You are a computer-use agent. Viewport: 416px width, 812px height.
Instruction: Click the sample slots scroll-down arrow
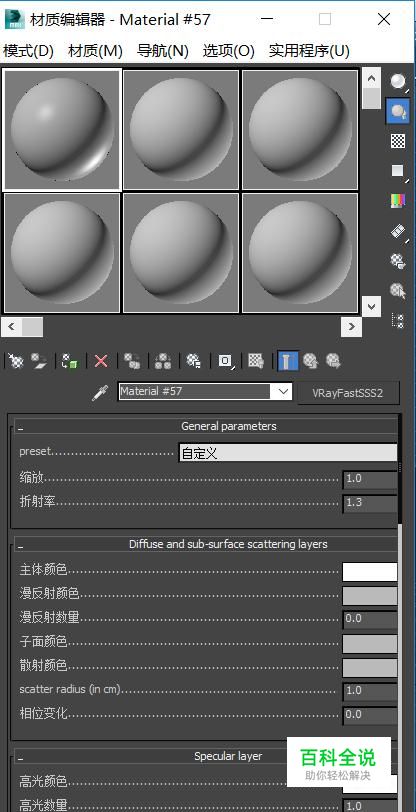click(x=371, y=306)
